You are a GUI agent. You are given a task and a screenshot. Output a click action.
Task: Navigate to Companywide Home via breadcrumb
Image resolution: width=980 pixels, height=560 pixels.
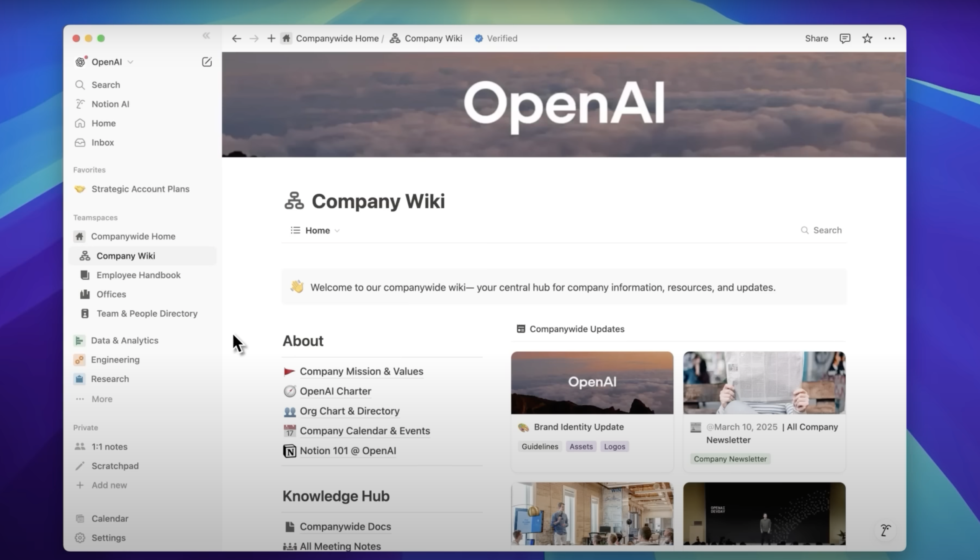pyautogui.click(x=337, y=38)
